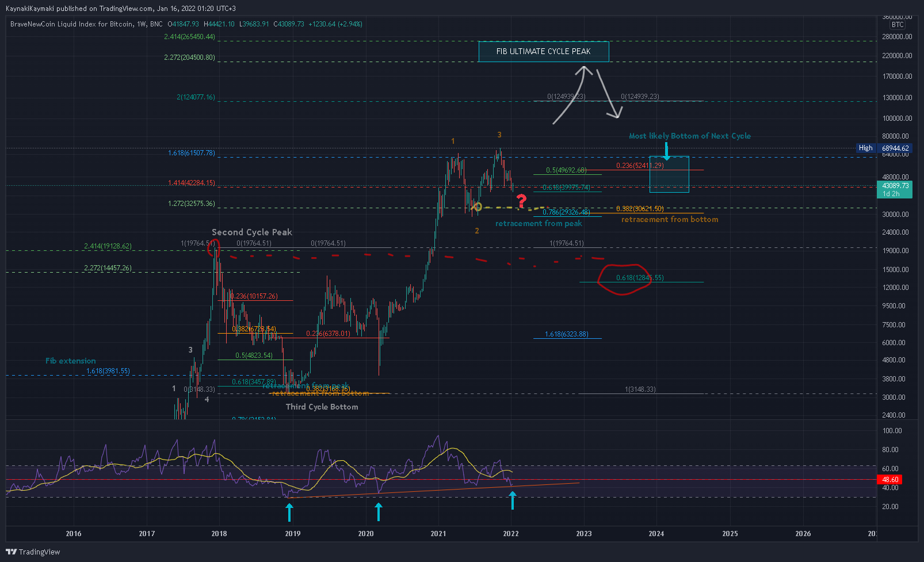Click fib retracement label 0.5(4823.54)

[x=254, y=355]
